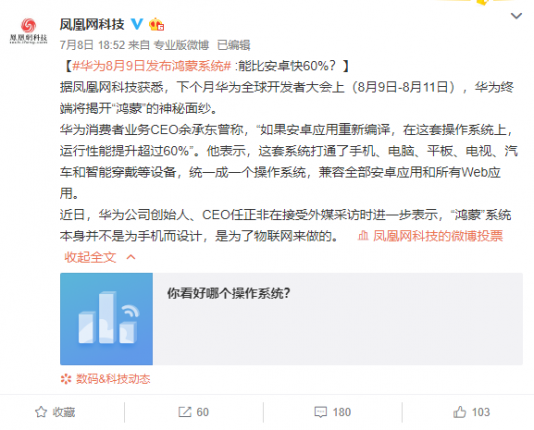
Task: Open the 专业版微博 source link
Action: [181, 45]
